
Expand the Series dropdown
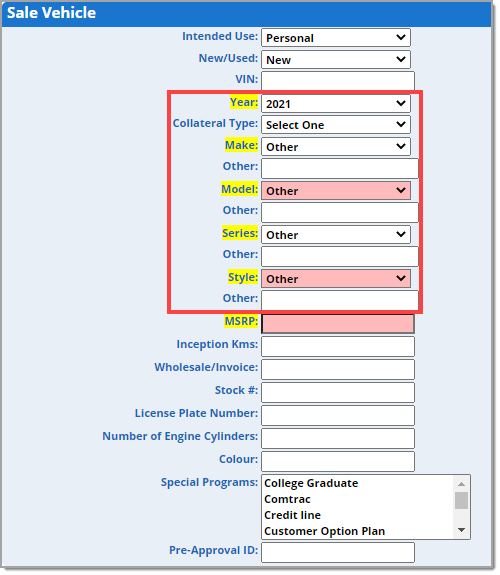pos(336,235)
